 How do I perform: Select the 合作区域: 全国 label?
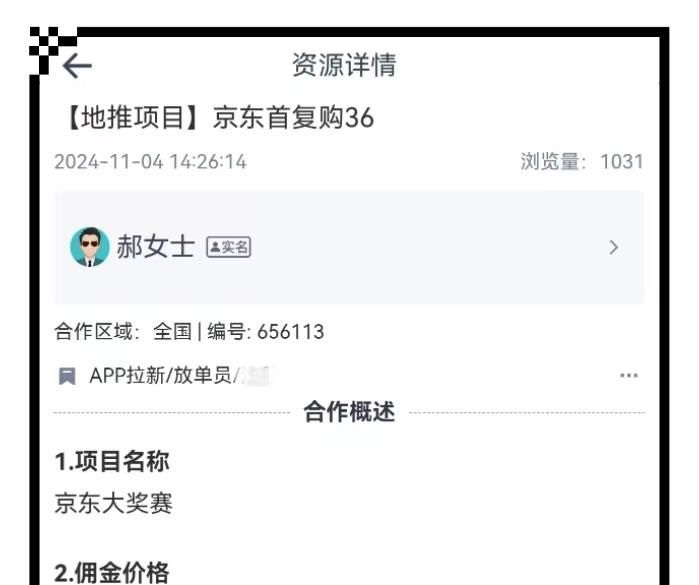(x=123, y=332)
